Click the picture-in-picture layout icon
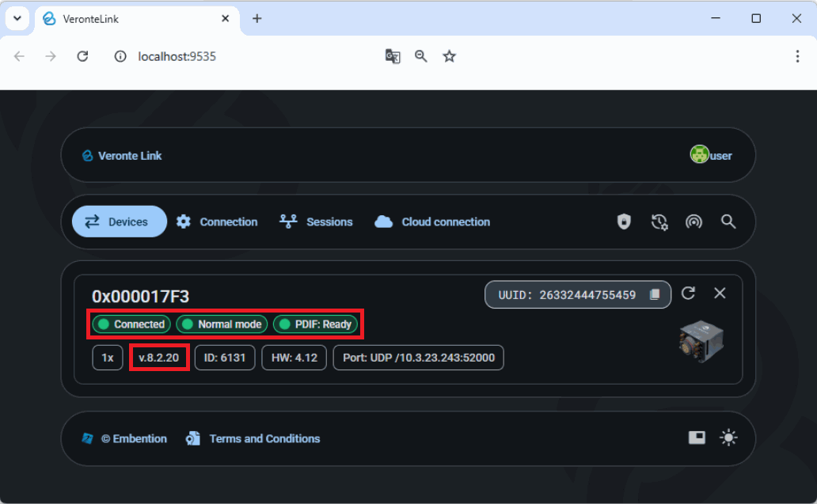Viewport: 817px width, 504px height. (697, 438)
